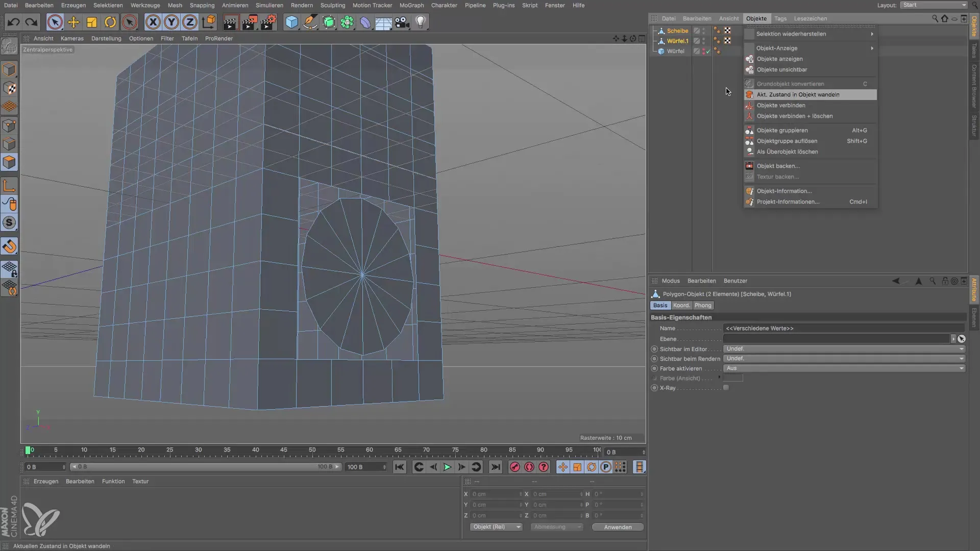Click the Name input field
980x551 pixels.
[x=844, y=329]
